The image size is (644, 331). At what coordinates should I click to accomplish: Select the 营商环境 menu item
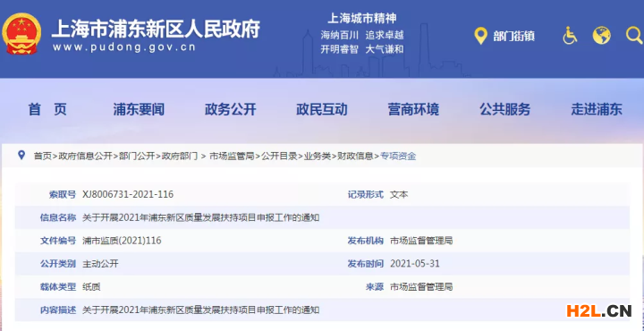[413, 109]
